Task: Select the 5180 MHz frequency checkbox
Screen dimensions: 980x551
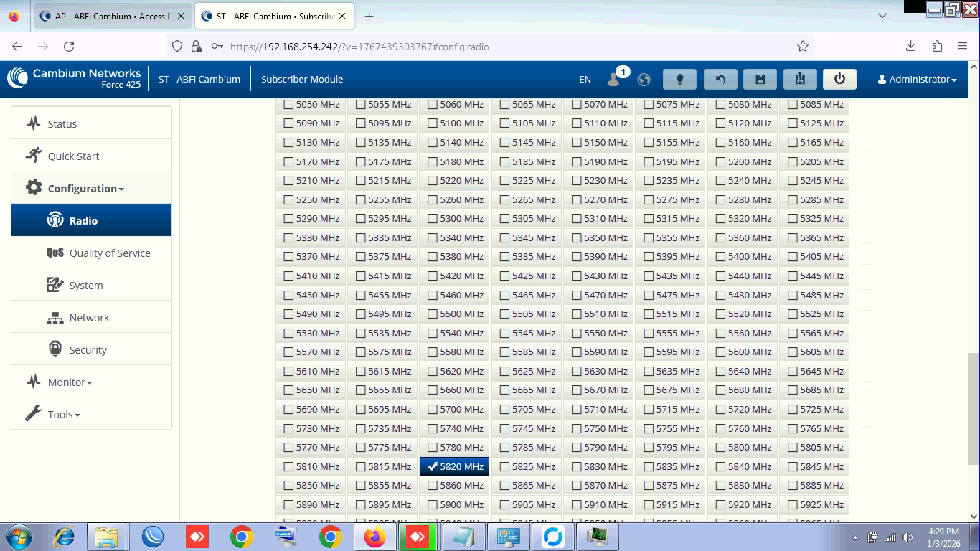Action: point(433,161)
